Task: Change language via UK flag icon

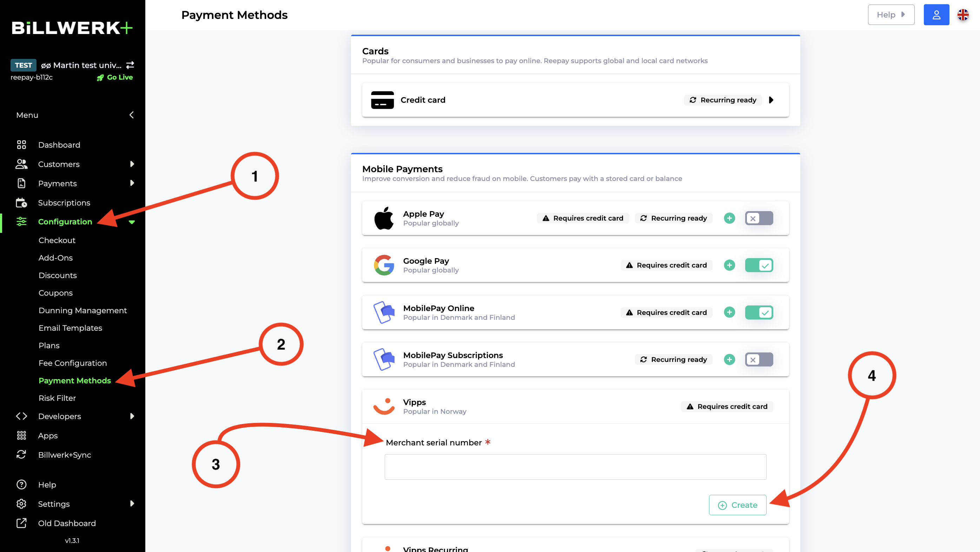Action: [963, 15]
